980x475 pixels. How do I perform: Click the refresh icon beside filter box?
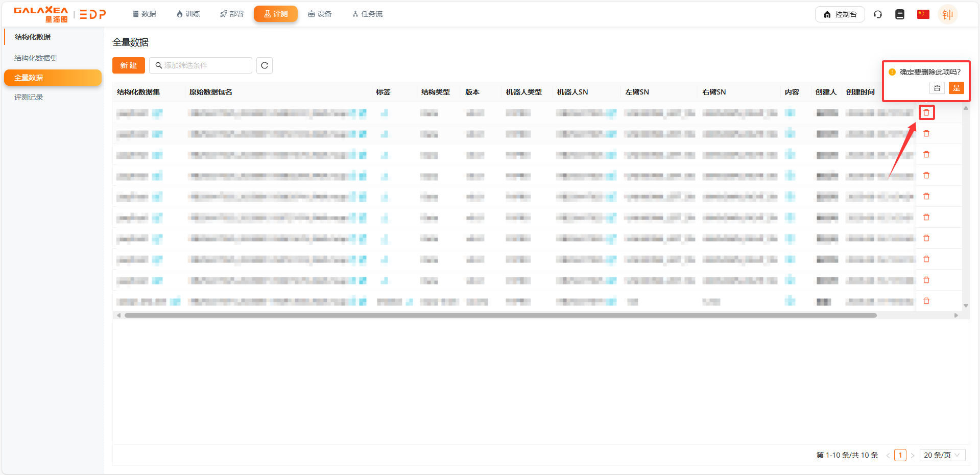(264, 65)
